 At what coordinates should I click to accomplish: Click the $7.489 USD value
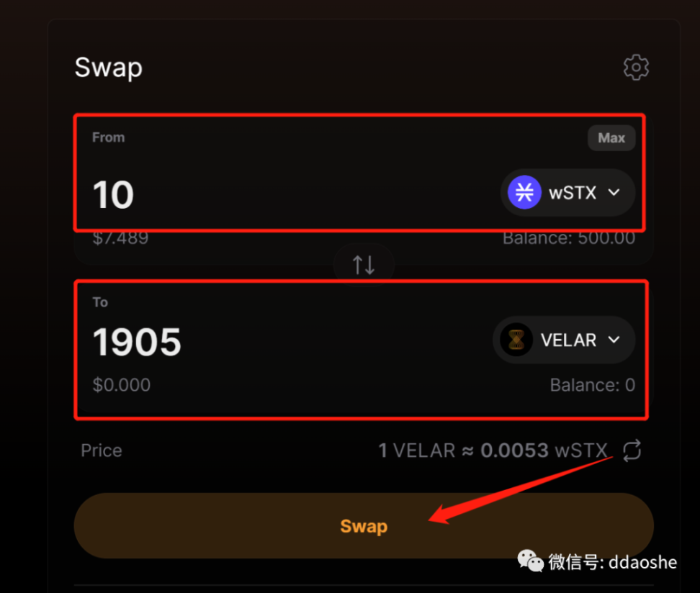click(x=120, y=238)
